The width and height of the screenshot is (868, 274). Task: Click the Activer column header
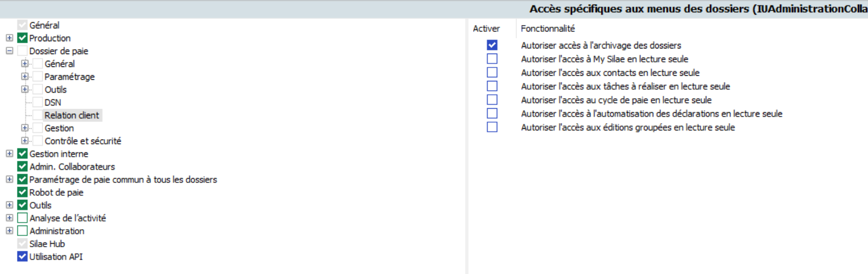(486, 29)
